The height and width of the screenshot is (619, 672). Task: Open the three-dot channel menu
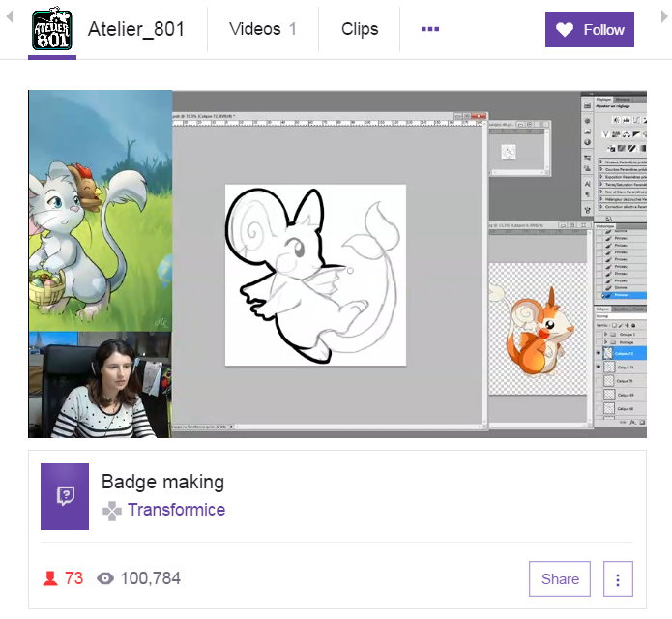click(x=430, y=29)
